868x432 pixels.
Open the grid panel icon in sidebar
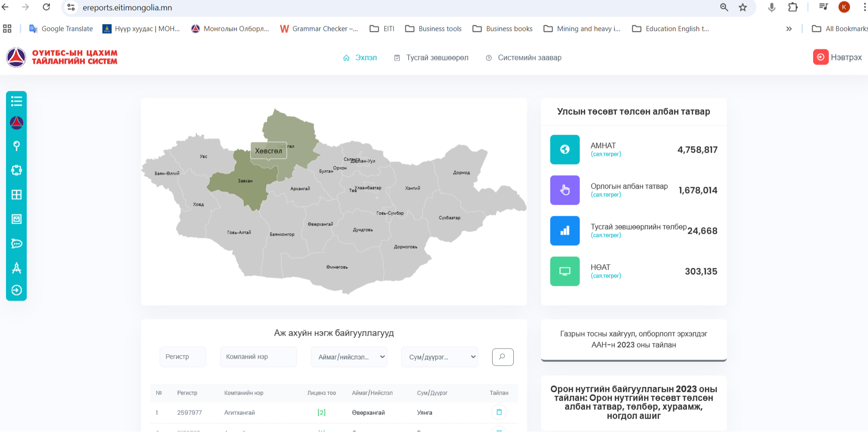click(x=16, y=195)
